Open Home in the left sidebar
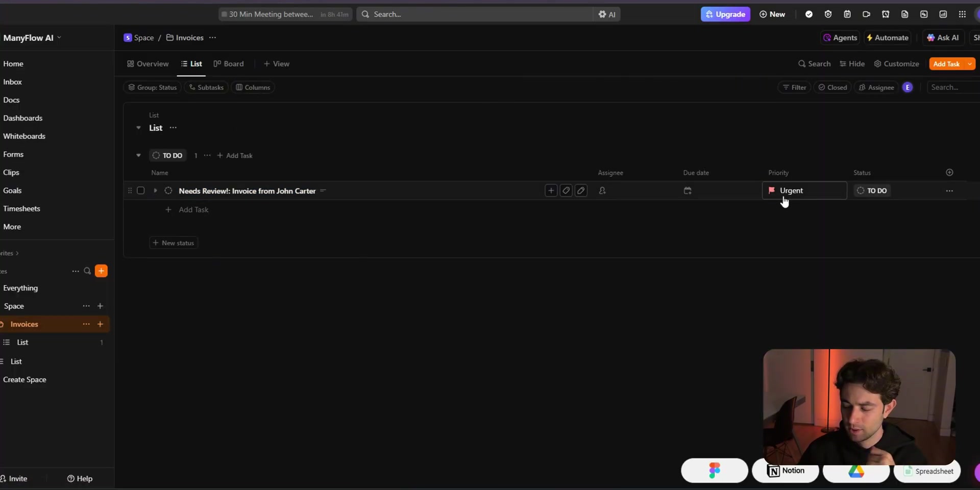This screenshot has height=490, width=980. pyautogui.click(x=13, y=64)
